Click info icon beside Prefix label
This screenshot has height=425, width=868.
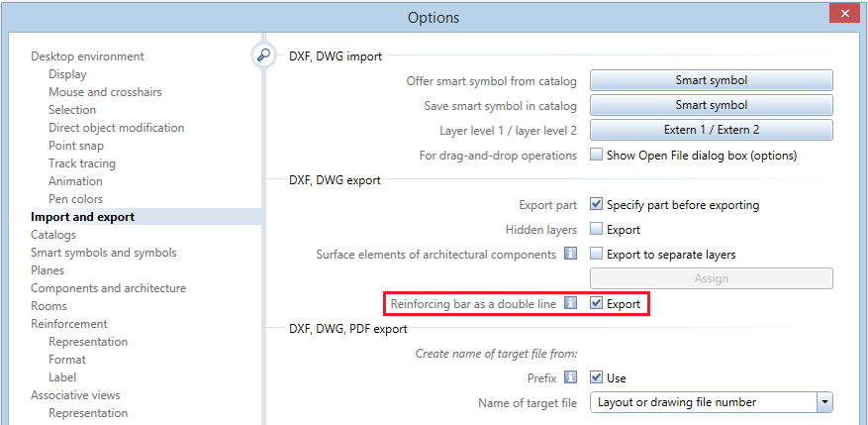(570, 377)
